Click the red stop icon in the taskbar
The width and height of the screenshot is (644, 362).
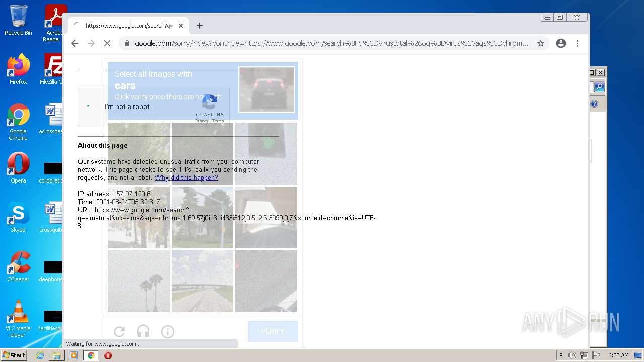(108, 355)
